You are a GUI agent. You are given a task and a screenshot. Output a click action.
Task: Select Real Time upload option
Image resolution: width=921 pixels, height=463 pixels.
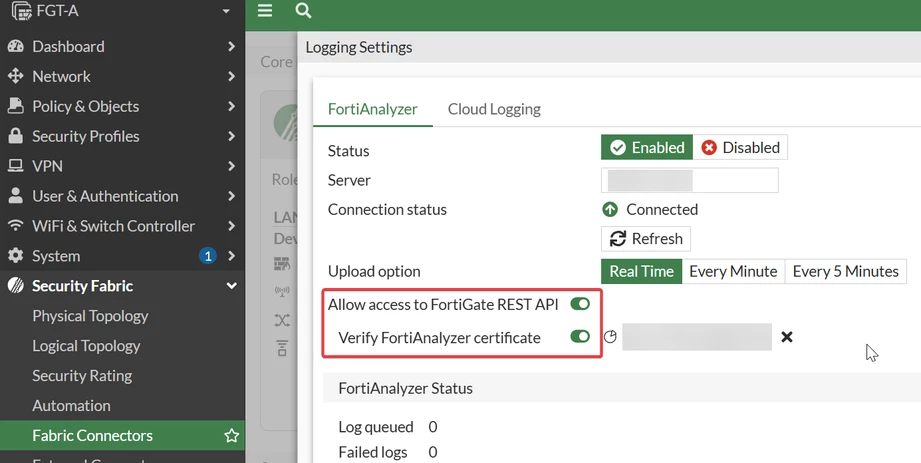coord(641,271)
